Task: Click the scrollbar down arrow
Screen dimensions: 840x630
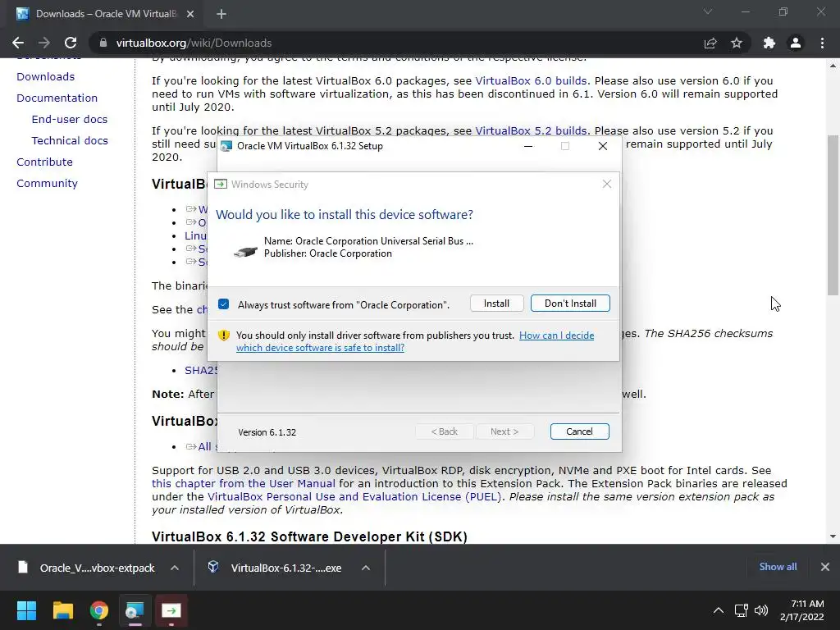Action: 833,536
